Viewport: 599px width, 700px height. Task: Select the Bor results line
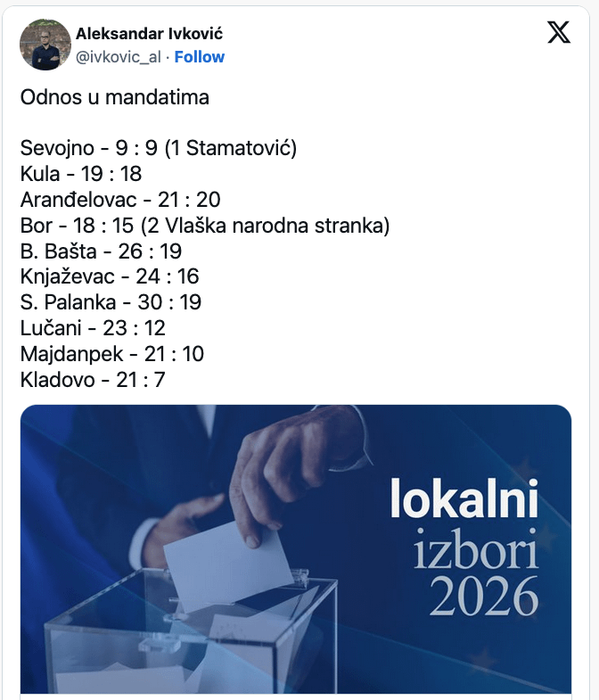205,226
